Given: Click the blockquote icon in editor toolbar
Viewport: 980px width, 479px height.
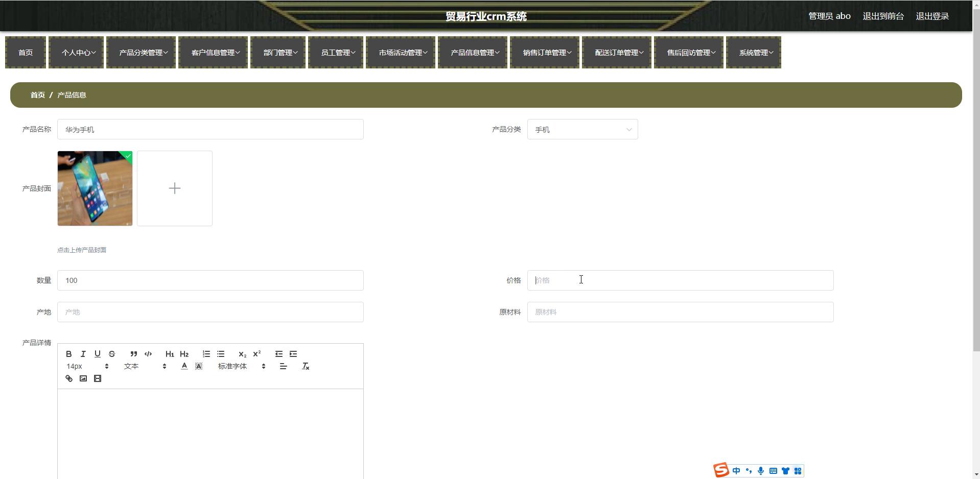Looking at the screenshot, I should (133, 354).
